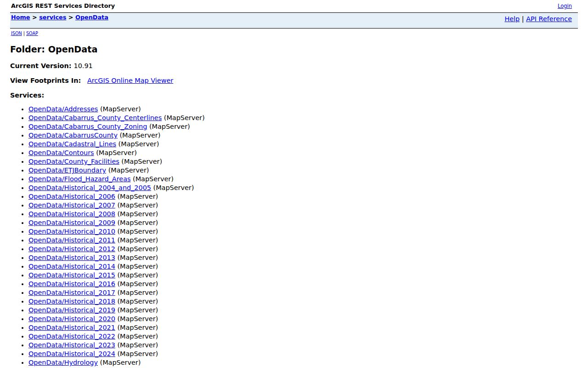Open OpenData/Historical_2019 service
Screen dimensions: 588x368
[72, 310]
